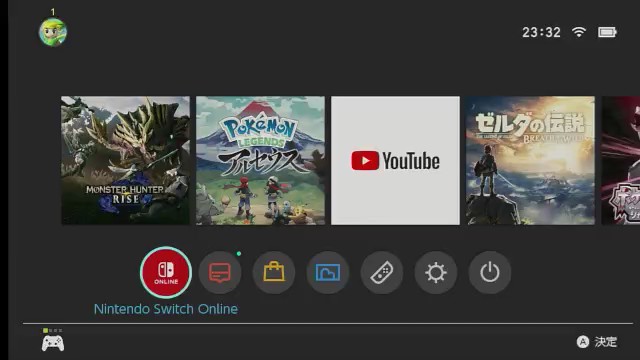This screenshot has width=640, height=360.
Task: Open System Settings gear icon
Action: (x=436, y=272)
